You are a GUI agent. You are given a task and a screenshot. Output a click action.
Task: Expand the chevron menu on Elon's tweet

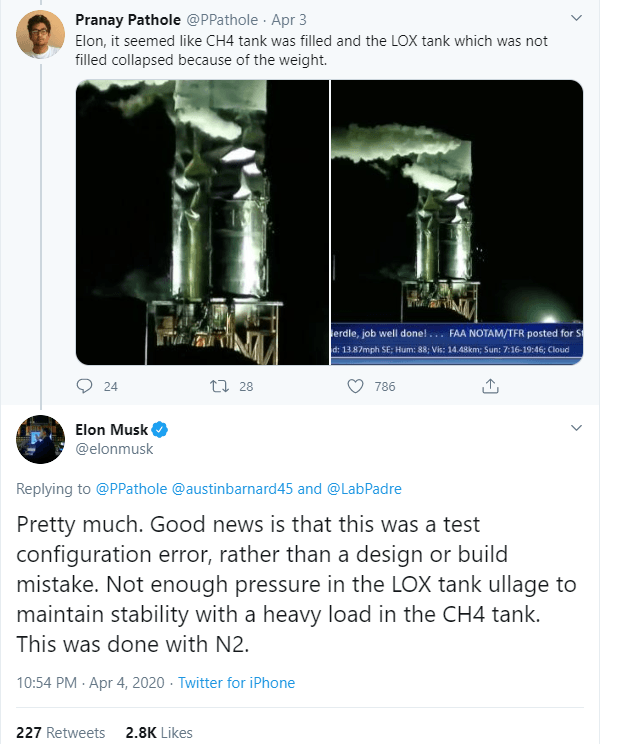576,428
